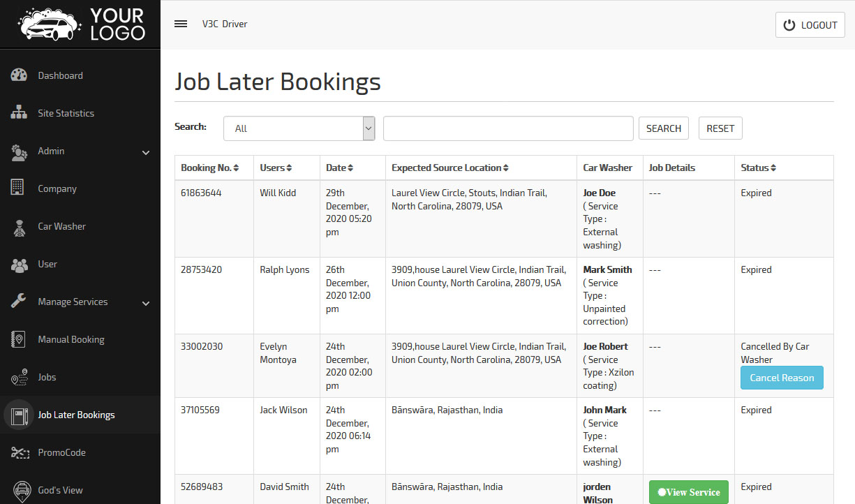Click the Manage Services wrench icon
This screenshot has width=855, height=504.
pyautogui.click(x=19, y=302)
